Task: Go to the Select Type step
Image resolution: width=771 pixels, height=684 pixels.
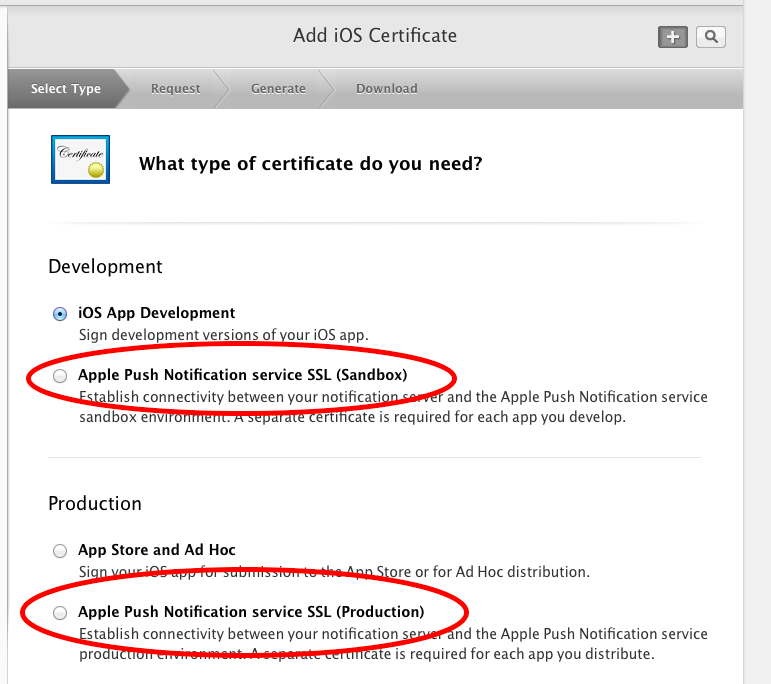Action: point(65,89)
